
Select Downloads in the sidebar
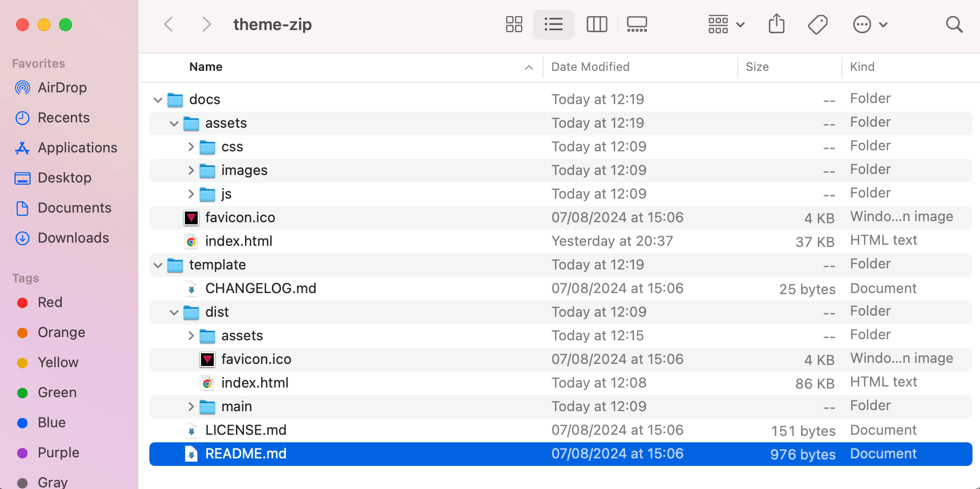click(x=62, y=238)
